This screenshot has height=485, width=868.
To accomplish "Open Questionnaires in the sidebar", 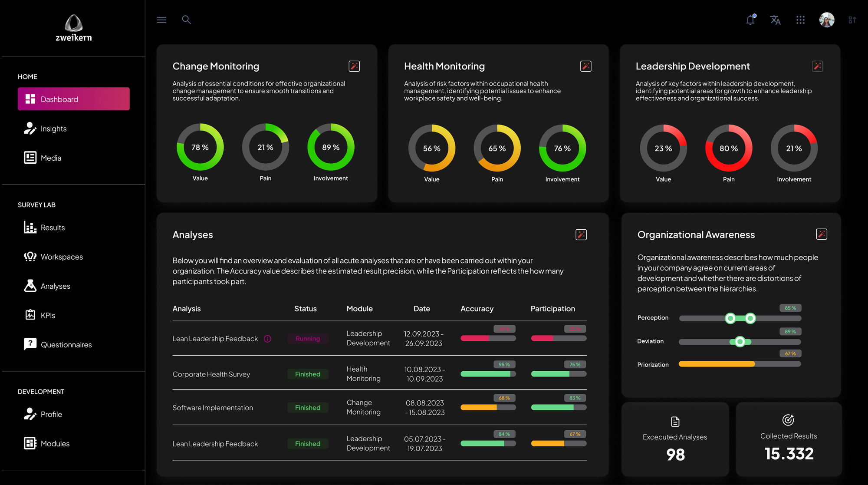I will [66, 345].
